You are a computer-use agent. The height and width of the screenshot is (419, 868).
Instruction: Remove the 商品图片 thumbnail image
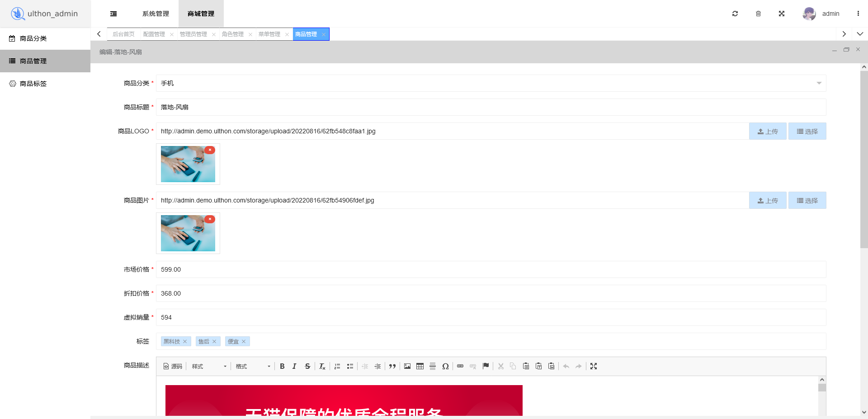pyautogui.click(x=210, y=219)
